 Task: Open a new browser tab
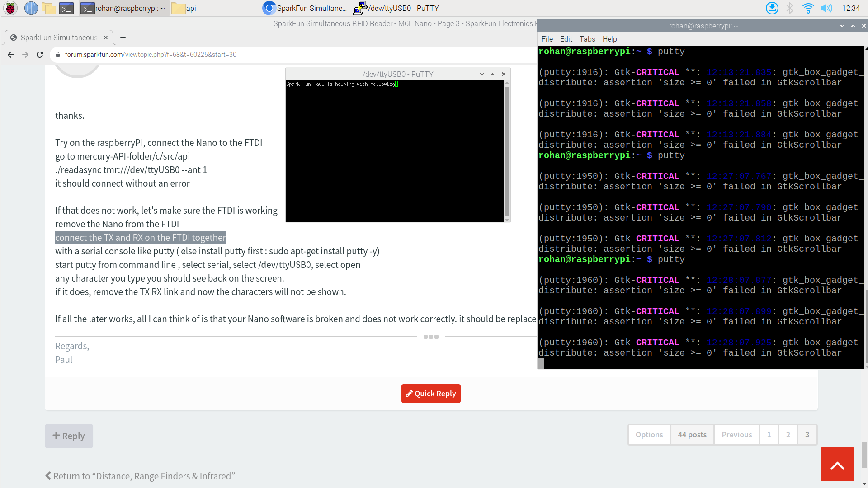(123, 38)
